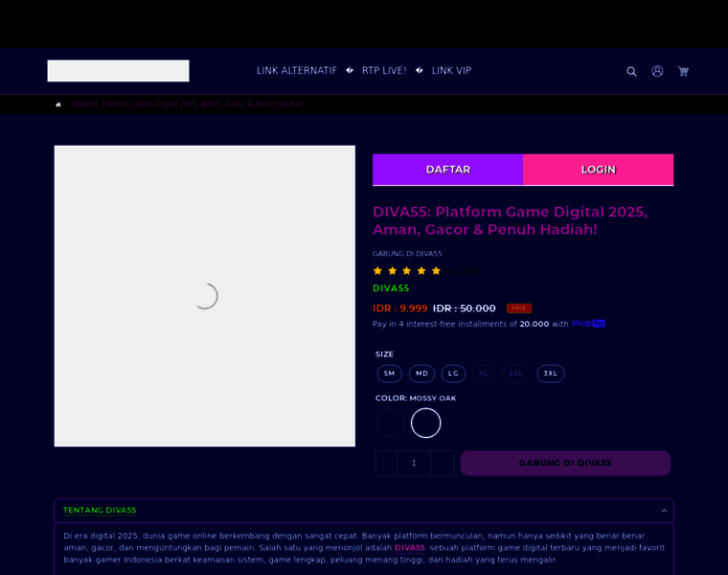Open LINK VIP menu item
728x575 pixels.
point(451,71)
